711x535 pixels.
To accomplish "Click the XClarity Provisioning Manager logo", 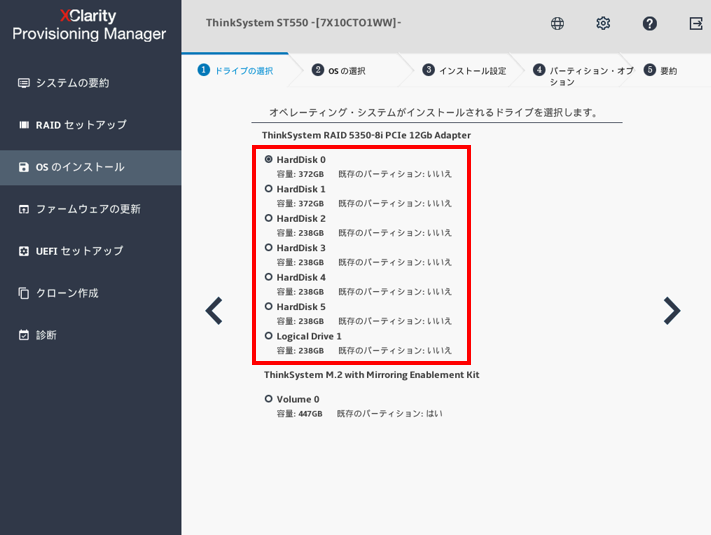I will pos(89,25).
